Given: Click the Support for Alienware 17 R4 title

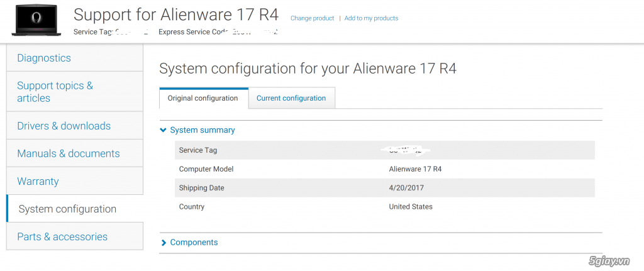Looking at the screenshot, I should pos(176,15).
